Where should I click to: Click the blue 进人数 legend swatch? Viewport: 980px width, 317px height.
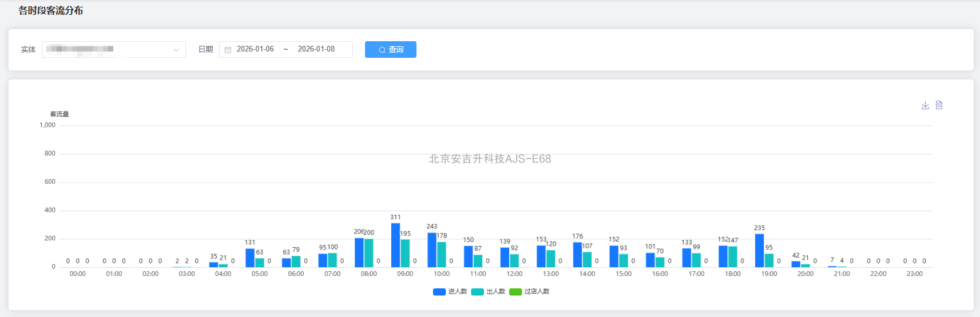point(439,292)
